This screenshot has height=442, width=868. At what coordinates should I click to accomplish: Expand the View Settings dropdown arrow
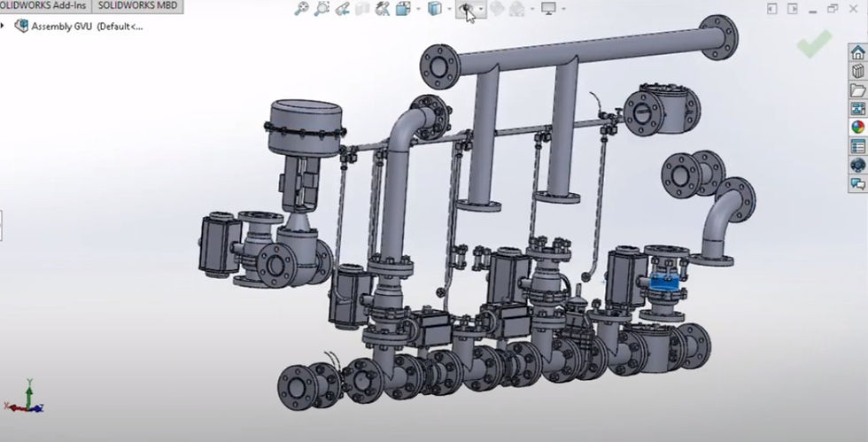coord(563,9)
